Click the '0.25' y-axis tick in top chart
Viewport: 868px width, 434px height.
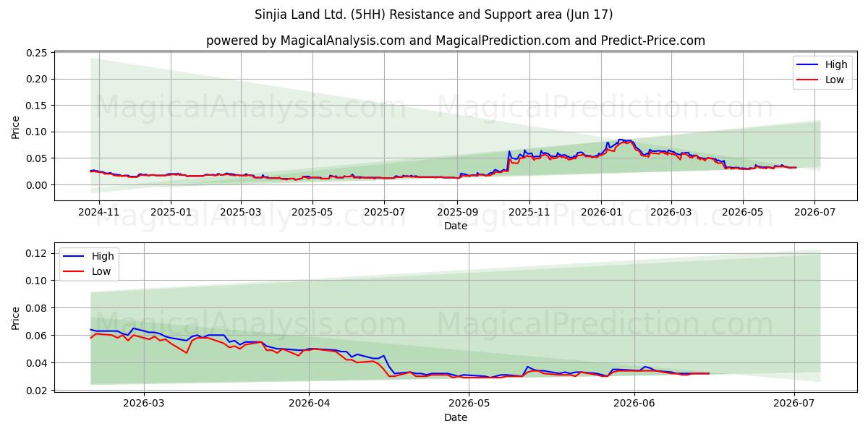[x=36, y=53]
